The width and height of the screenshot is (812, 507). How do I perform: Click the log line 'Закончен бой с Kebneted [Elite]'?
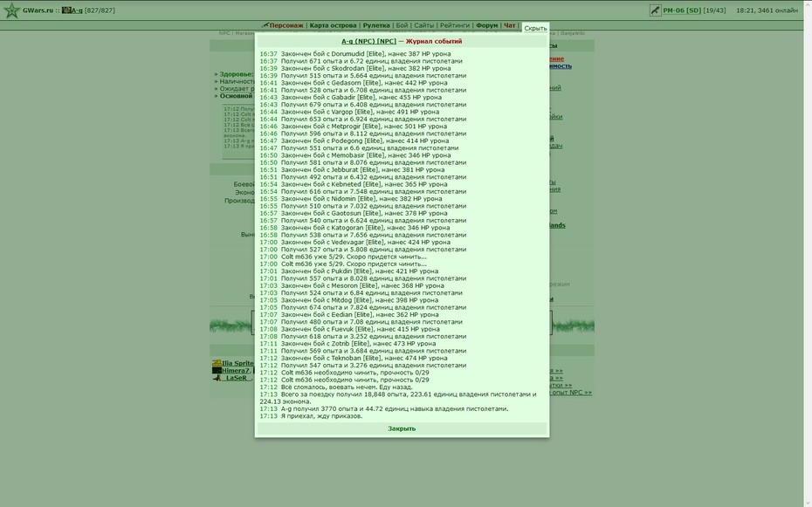pos(353,184)
